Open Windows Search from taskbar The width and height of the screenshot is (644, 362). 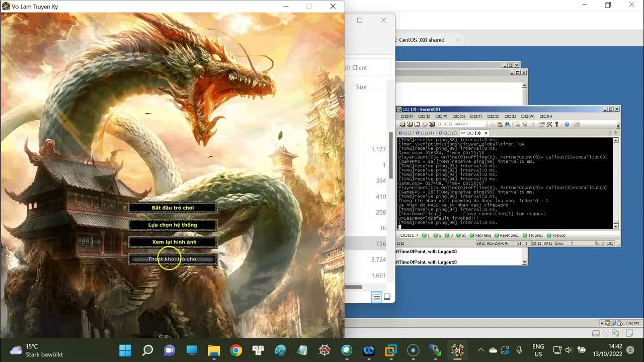click(x=147, y=350)
